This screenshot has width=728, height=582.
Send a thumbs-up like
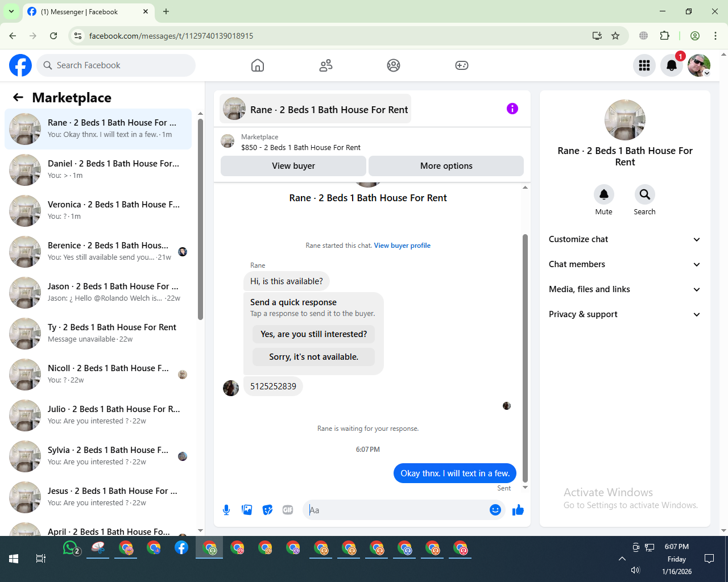(x=518, y=510)
